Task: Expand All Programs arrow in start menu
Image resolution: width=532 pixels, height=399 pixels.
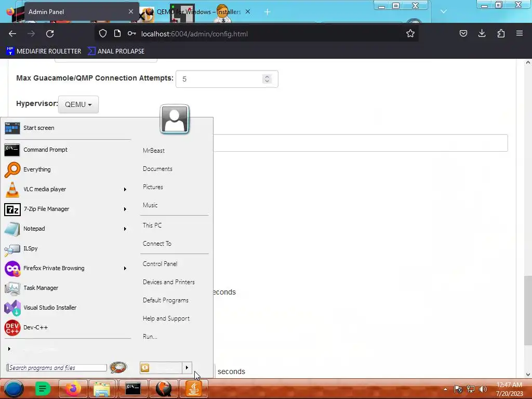Action: 9,349
